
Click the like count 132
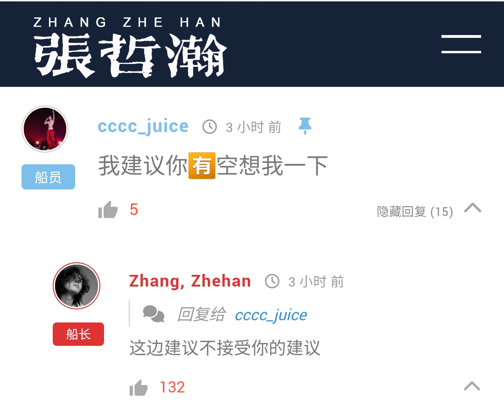coord(172,387)
